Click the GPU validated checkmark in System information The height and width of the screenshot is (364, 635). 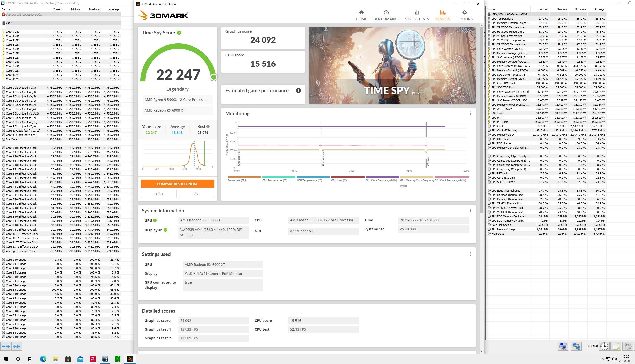pyautogui.click(x=155, y=220)
